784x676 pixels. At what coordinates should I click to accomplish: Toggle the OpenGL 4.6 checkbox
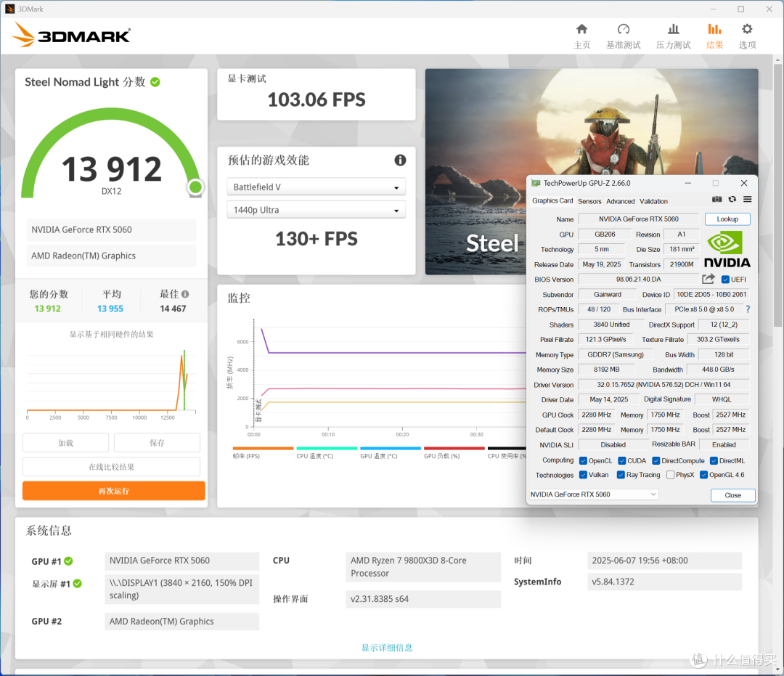703,474
